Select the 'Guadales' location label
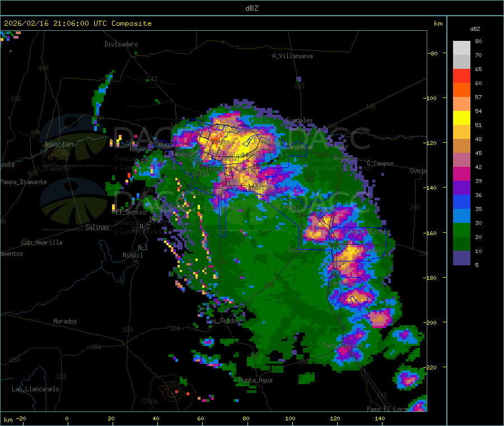This screenshot has height=426, width=504. click(x=299, y=120)
